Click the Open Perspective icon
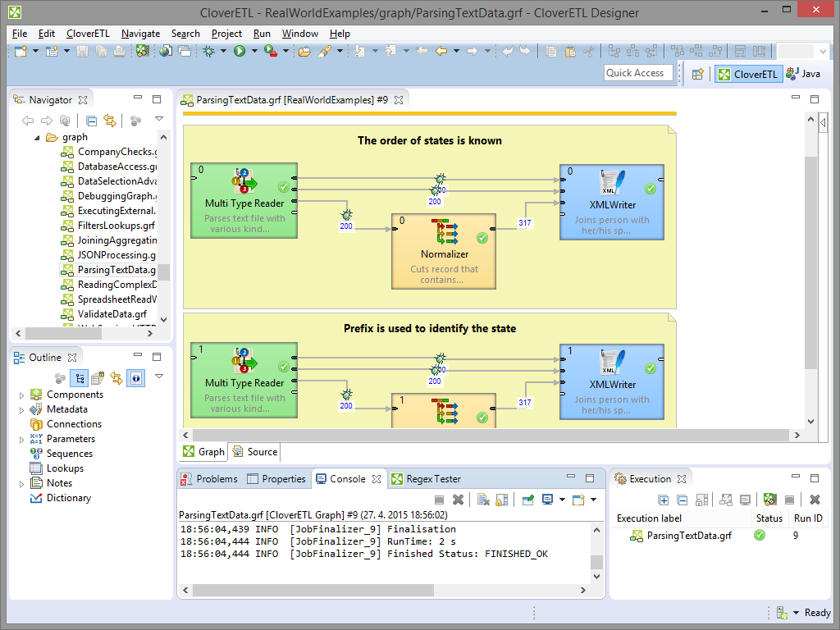The width and height of the screenshot is (840, 630). (x=697, y=74)
